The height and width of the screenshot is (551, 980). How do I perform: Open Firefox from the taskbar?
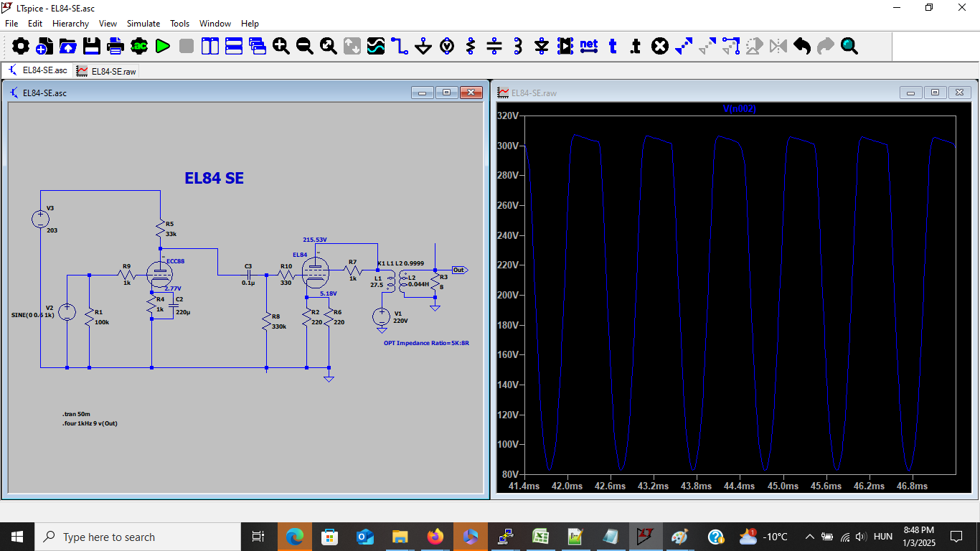pos(435,537)
